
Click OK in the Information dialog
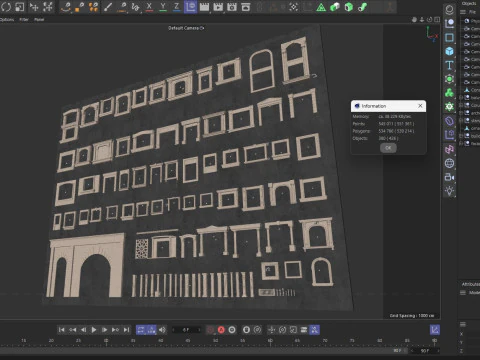click(x=388, y=148)
